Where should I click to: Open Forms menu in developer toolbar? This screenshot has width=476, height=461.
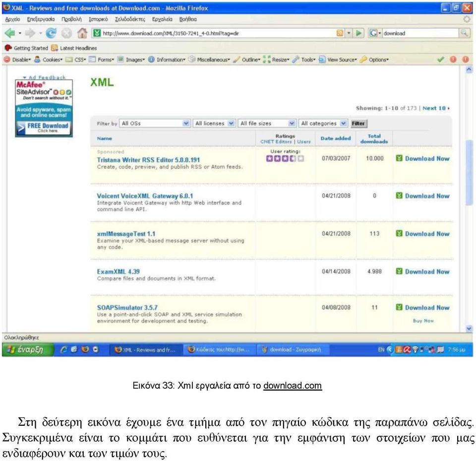(x=101, y=60)
